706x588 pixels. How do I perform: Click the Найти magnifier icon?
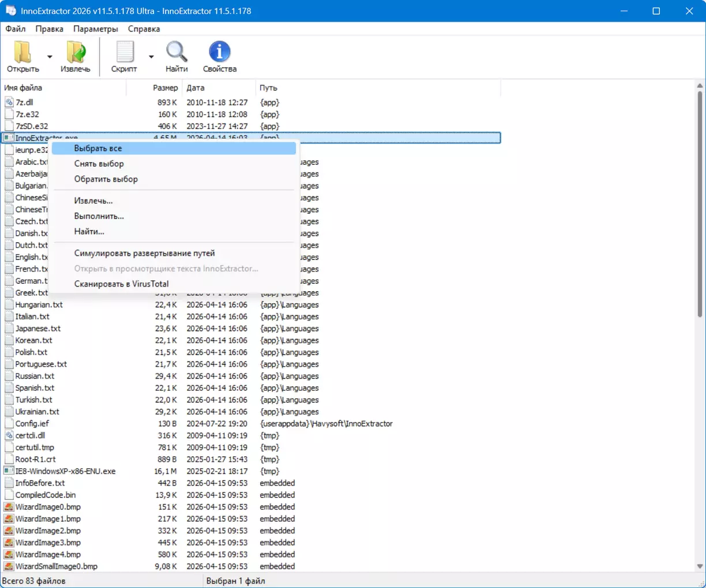[176, 52]
